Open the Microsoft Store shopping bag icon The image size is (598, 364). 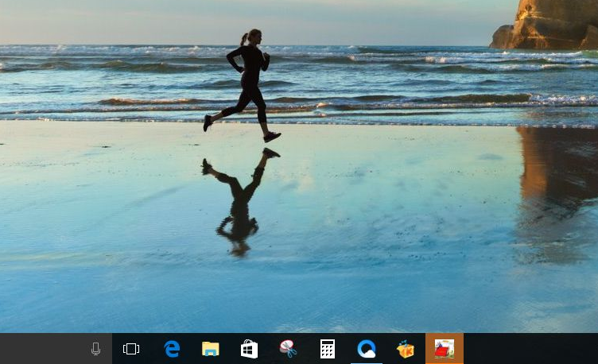pyautogui.click(x=249, y=349)
